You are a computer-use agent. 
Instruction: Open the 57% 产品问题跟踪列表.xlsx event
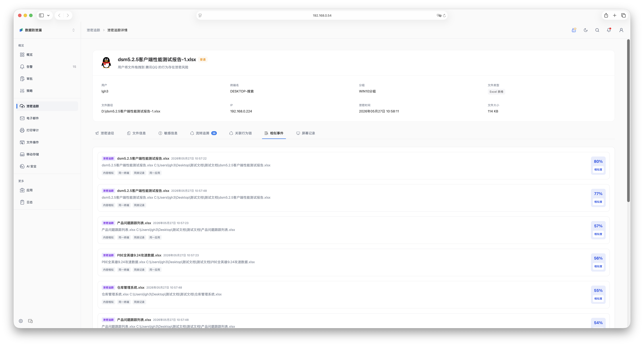point(353,230)
